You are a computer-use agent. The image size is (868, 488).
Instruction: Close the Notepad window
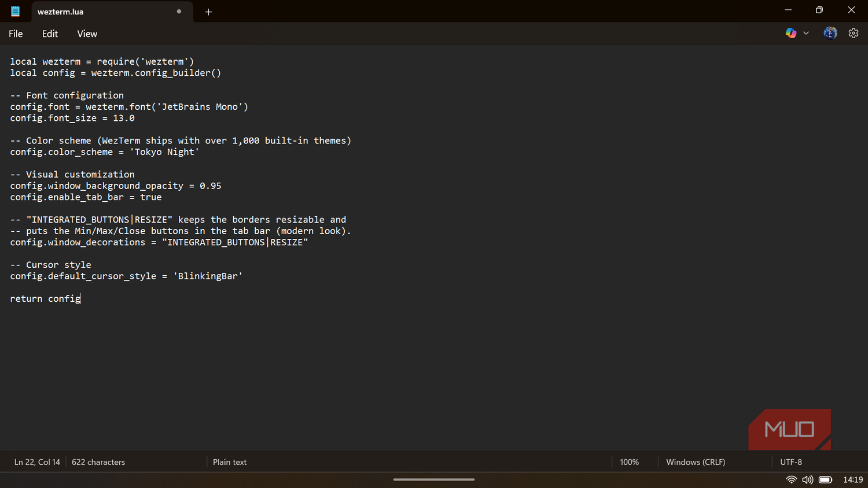[x=851, y=10]
